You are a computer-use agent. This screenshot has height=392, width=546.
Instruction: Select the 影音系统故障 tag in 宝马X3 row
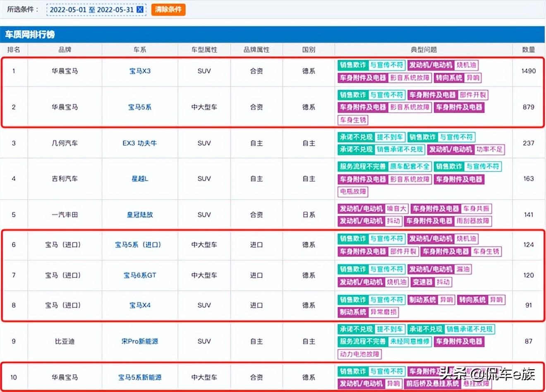click(410, 78)
